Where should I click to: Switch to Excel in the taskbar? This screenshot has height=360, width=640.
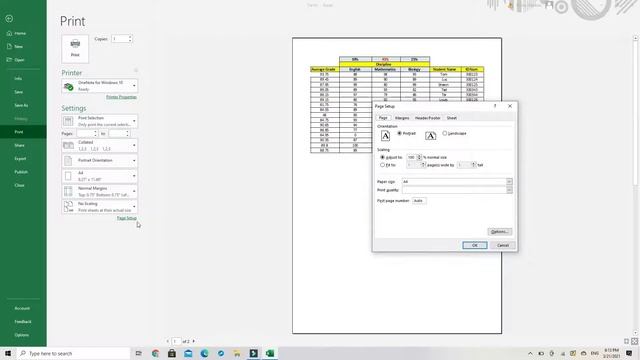point(270,353)
